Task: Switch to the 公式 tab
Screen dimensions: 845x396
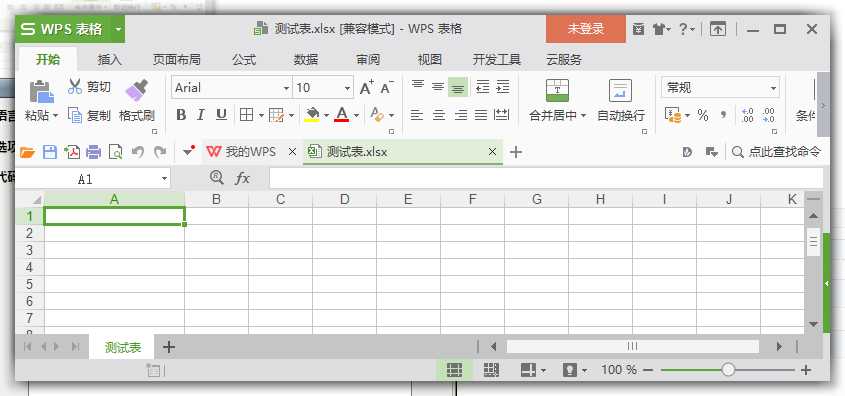Action: [x=244, y=60]
